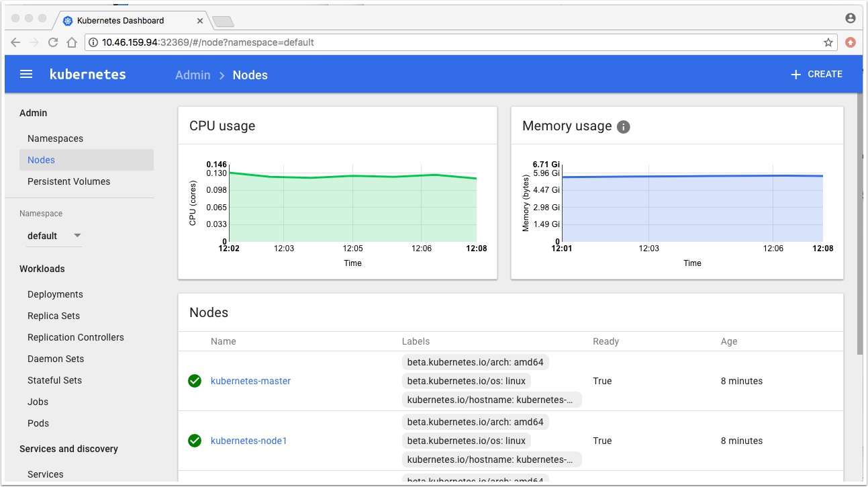Click the site info icon in address bar
The width and height of the screenshot is (868, 487).
point(93,42)
